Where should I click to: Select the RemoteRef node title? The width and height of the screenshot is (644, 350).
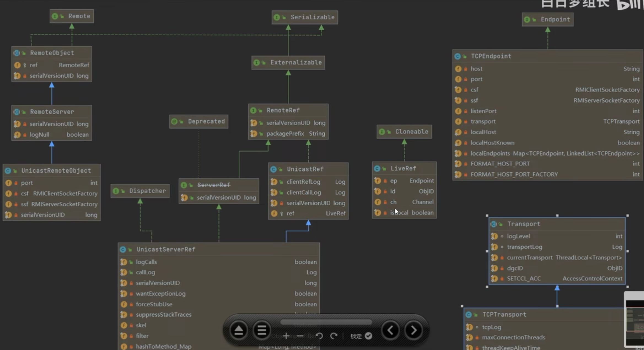coord(283,110)
